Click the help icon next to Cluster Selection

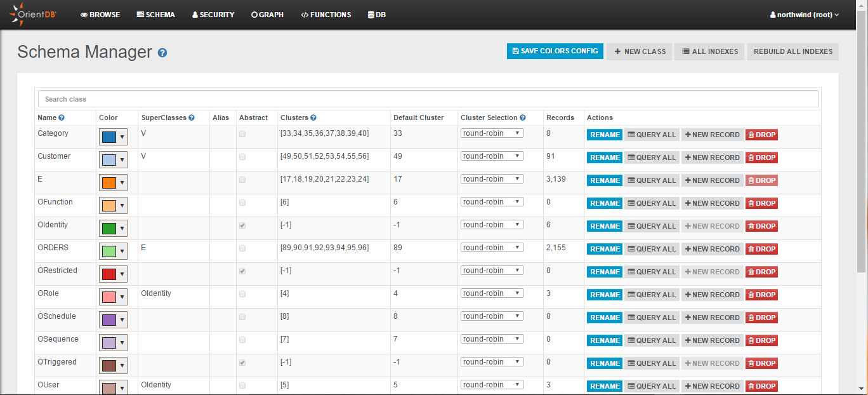pyautogui.click(x=523, y=117)
